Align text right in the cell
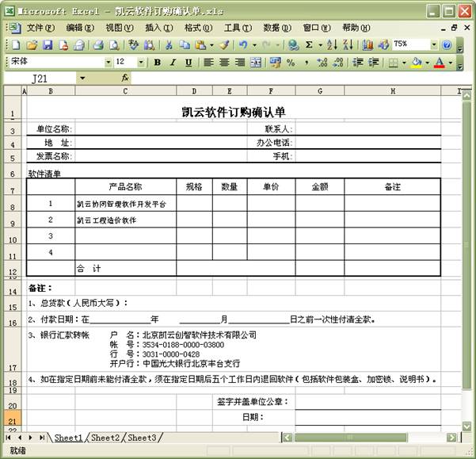 (x=240, y=63)
